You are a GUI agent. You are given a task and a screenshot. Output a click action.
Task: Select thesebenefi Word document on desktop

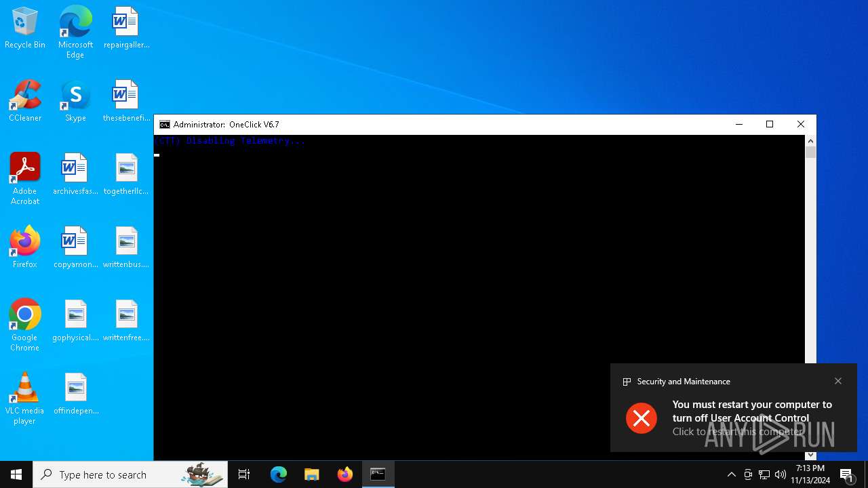click(126, 102)
